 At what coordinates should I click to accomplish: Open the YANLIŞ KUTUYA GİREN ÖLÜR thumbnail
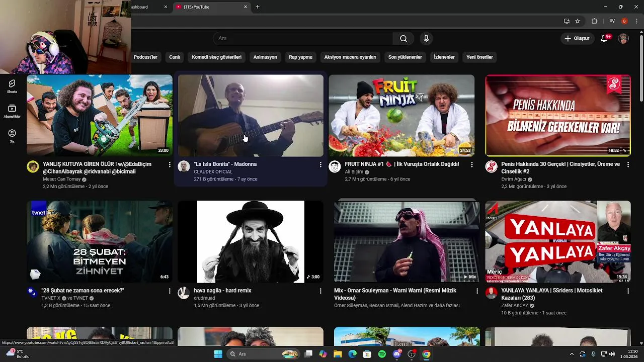[100, 116]
